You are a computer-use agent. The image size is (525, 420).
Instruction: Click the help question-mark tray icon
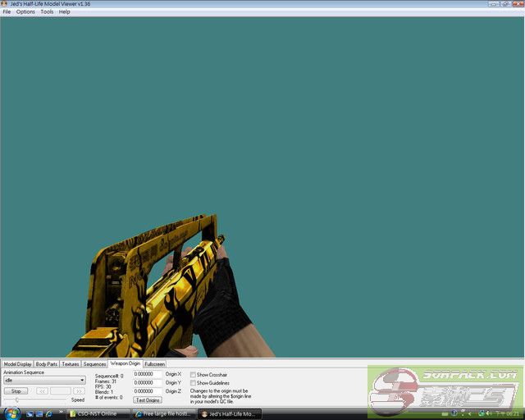coord(454,413)
